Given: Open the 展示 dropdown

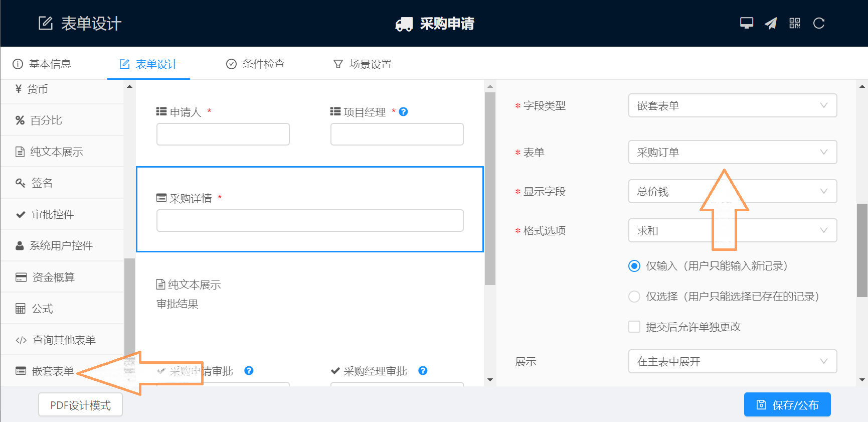Looking at the screenshot, I should point(732,362).
